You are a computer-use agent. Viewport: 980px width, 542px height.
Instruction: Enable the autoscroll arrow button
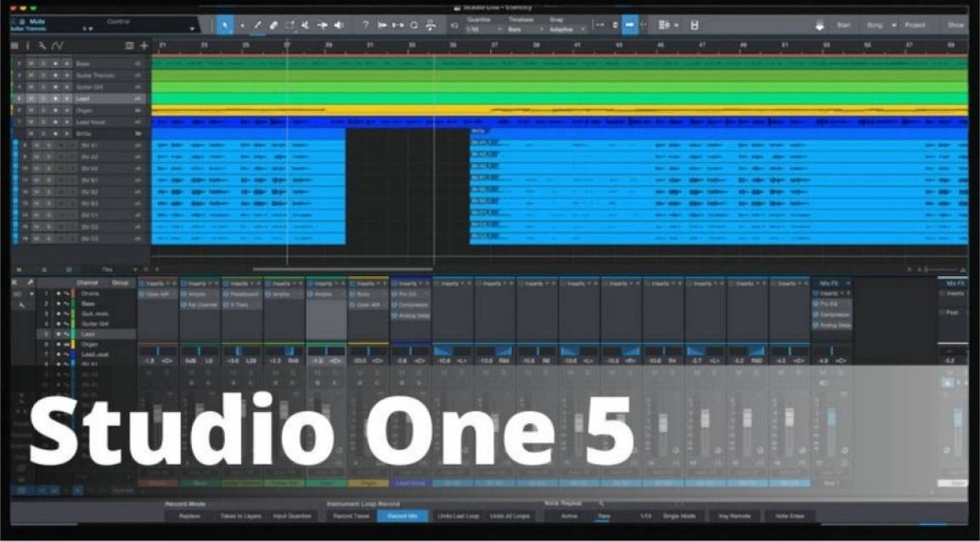tap(630, 25)
